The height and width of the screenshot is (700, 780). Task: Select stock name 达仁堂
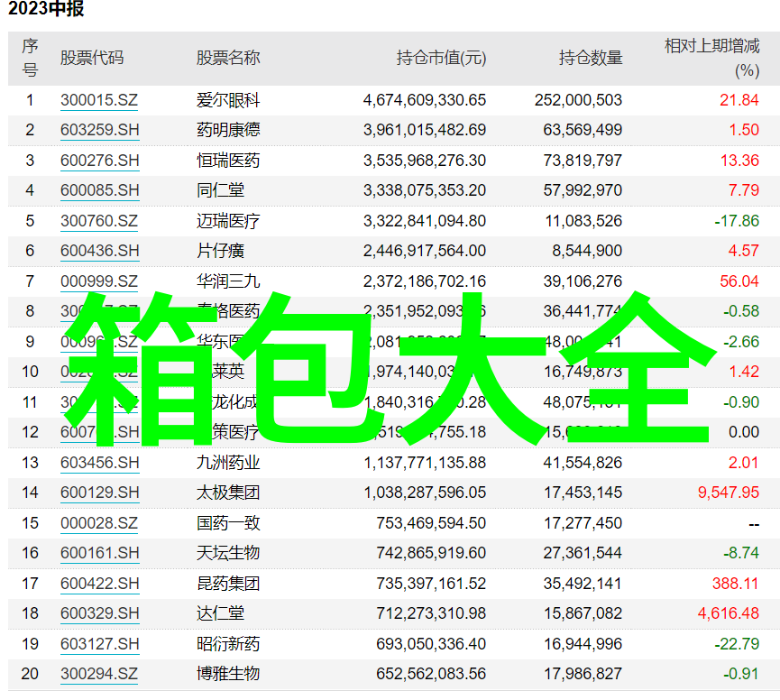tap(220, 613)
